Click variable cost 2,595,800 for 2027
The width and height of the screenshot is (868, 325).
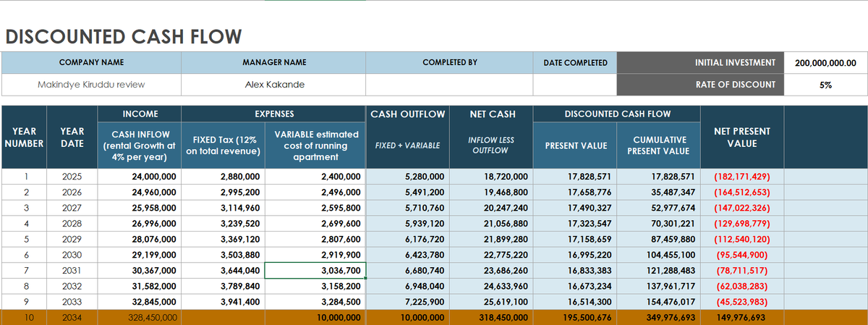[x=315, y=208]
